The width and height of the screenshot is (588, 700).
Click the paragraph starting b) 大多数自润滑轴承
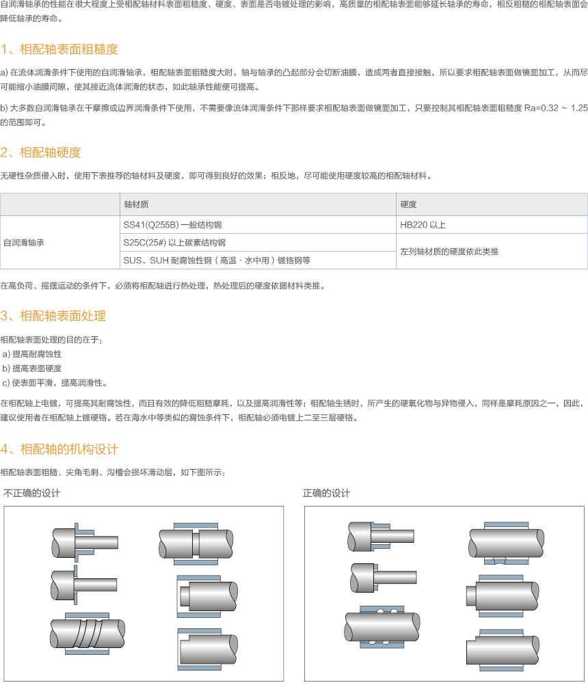294,115
